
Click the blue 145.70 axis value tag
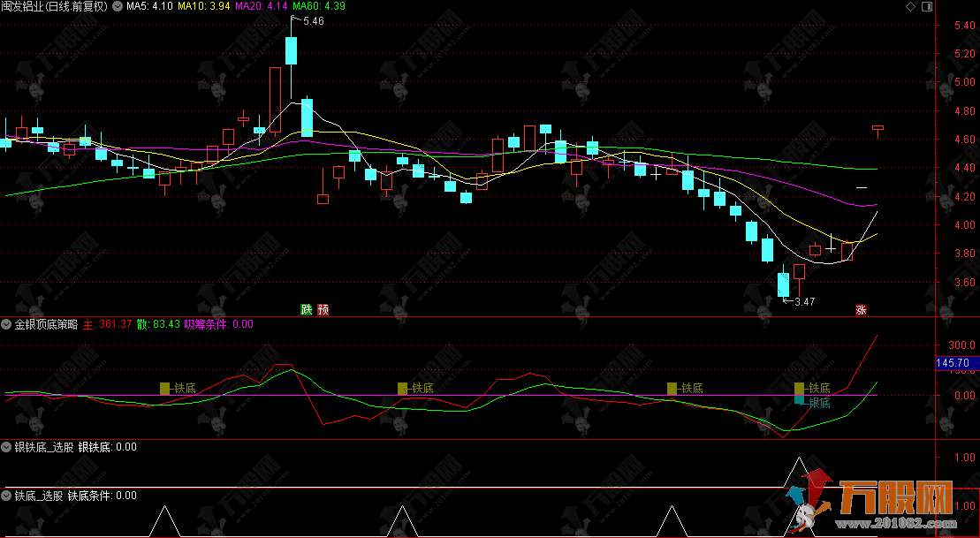pyautogui.click(x=952, y=363)
